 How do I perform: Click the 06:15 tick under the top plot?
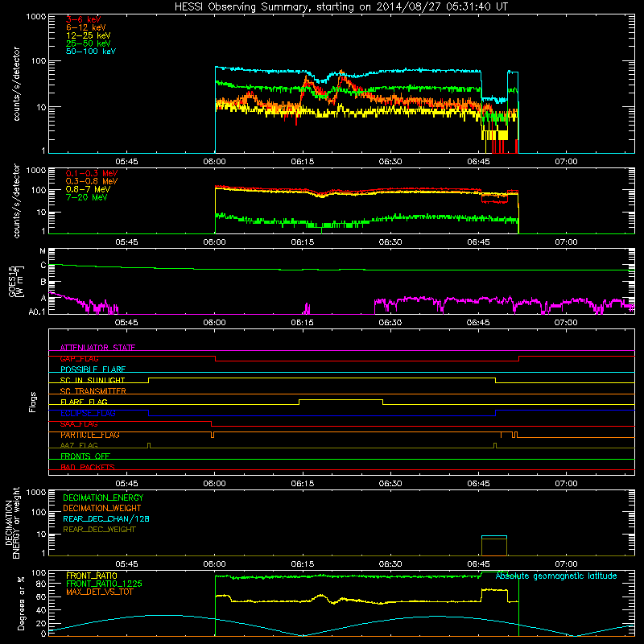point(303,162)
